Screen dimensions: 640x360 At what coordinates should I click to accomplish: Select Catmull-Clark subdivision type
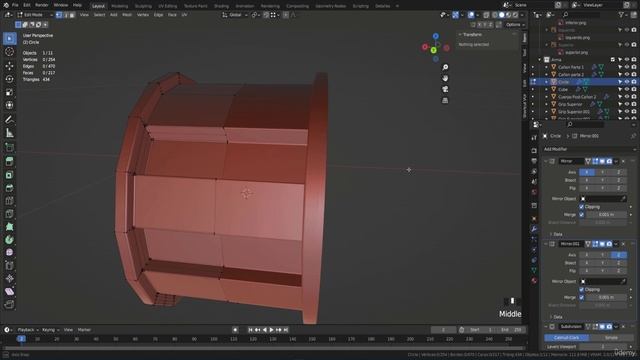567,338
